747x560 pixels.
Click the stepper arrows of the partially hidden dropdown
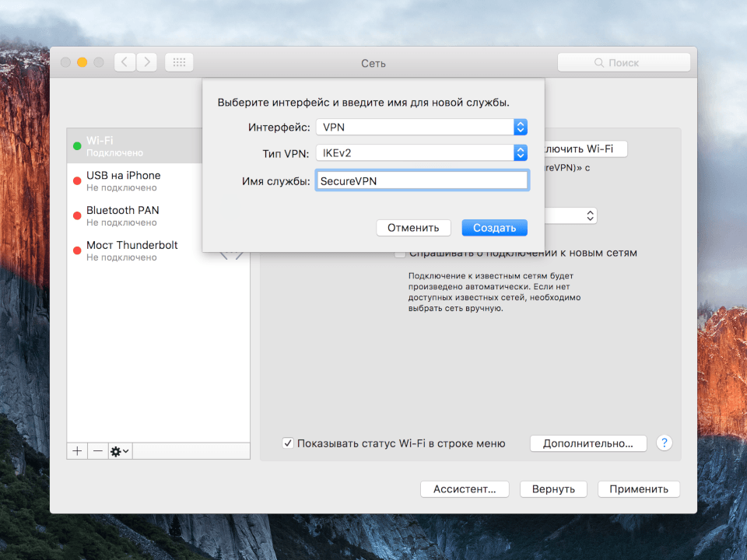pos(590,215)
